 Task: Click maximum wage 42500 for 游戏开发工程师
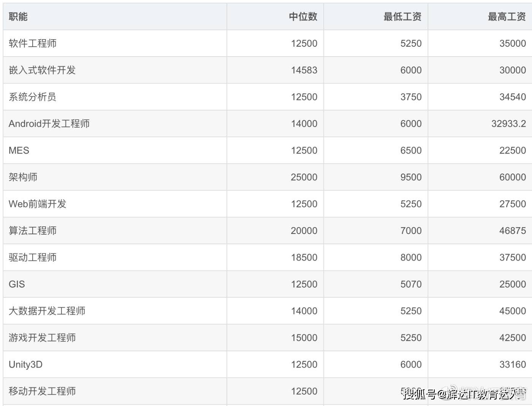click(x=513, y=338)
